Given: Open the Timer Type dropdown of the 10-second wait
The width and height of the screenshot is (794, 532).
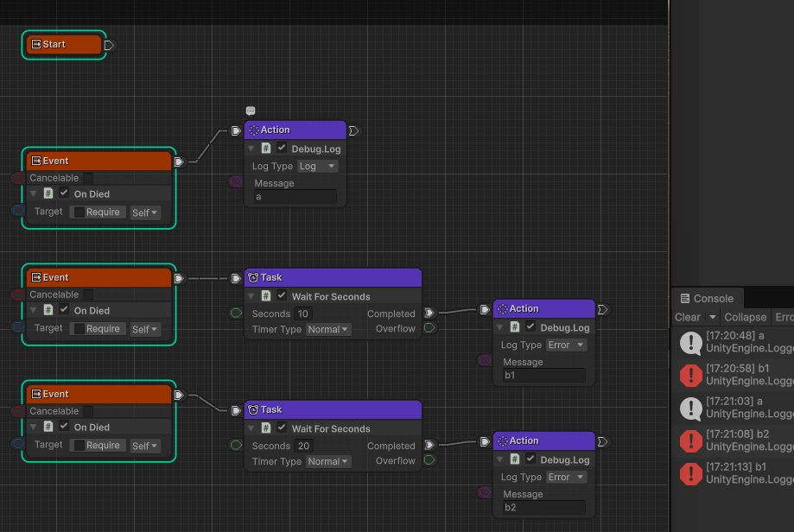Looking at the screenshot, I should pyautogui.click(x=328, y=329).
